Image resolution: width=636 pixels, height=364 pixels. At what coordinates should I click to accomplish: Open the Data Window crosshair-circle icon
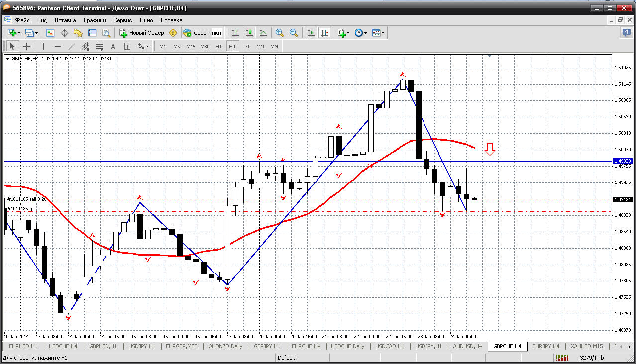64,33
